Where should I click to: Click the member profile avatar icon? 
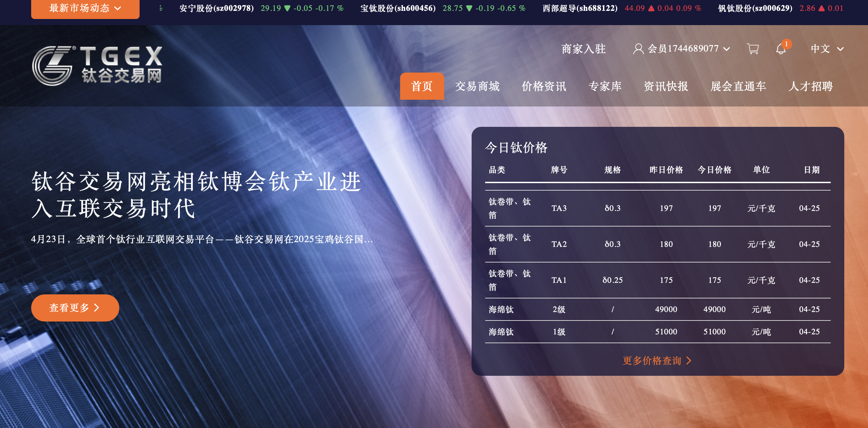click(638, 49)
